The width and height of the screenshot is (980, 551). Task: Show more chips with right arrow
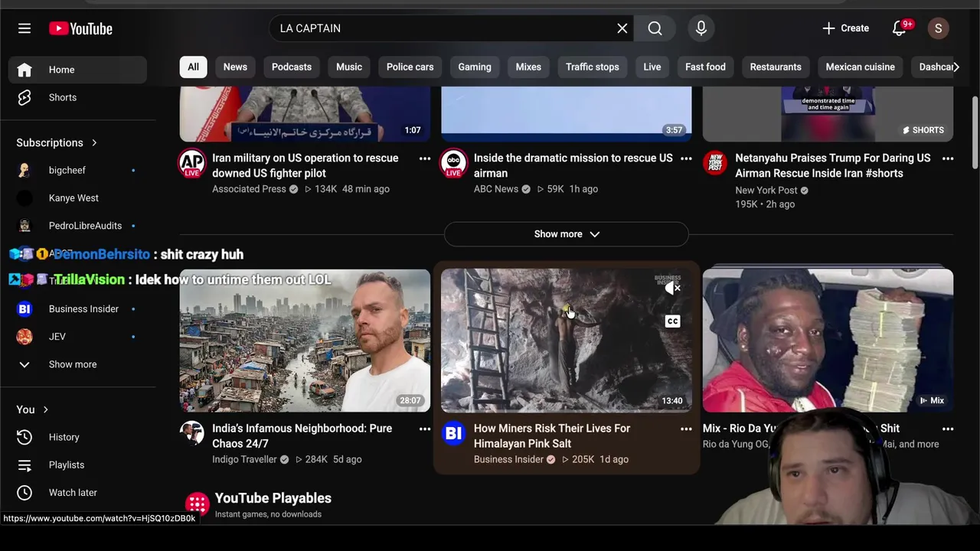pyautogui.click(x=955, y=67)
